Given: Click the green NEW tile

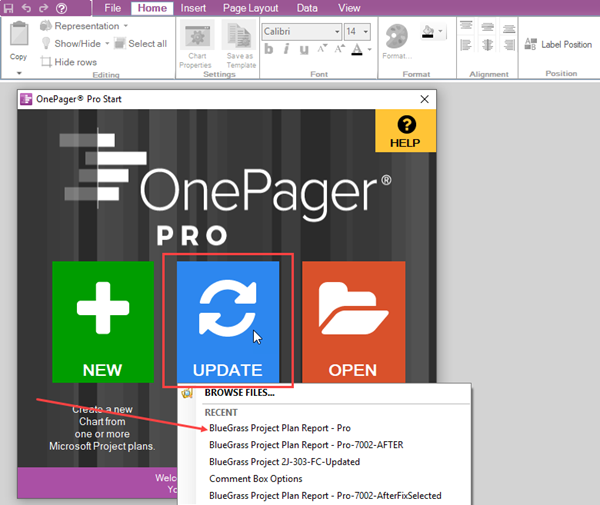Looking at the screenshot, I should pos(103,322).
